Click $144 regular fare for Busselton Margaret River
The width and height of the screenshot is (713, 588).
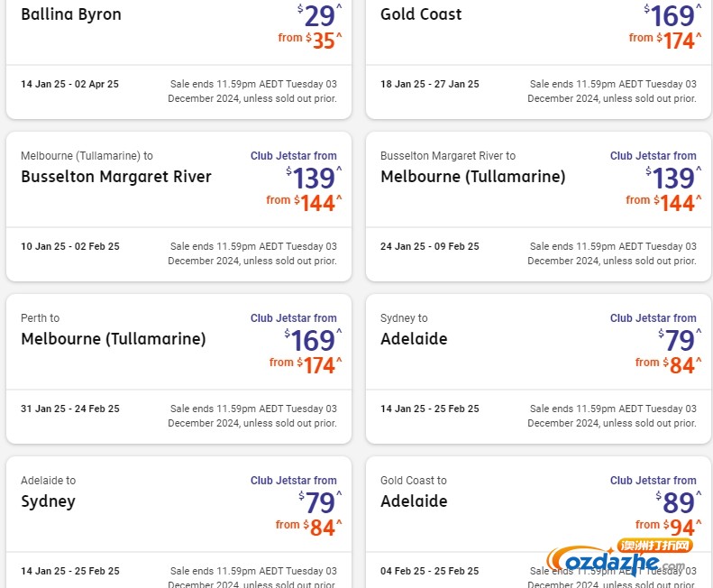pyautogui.click(x=316, y=202)
